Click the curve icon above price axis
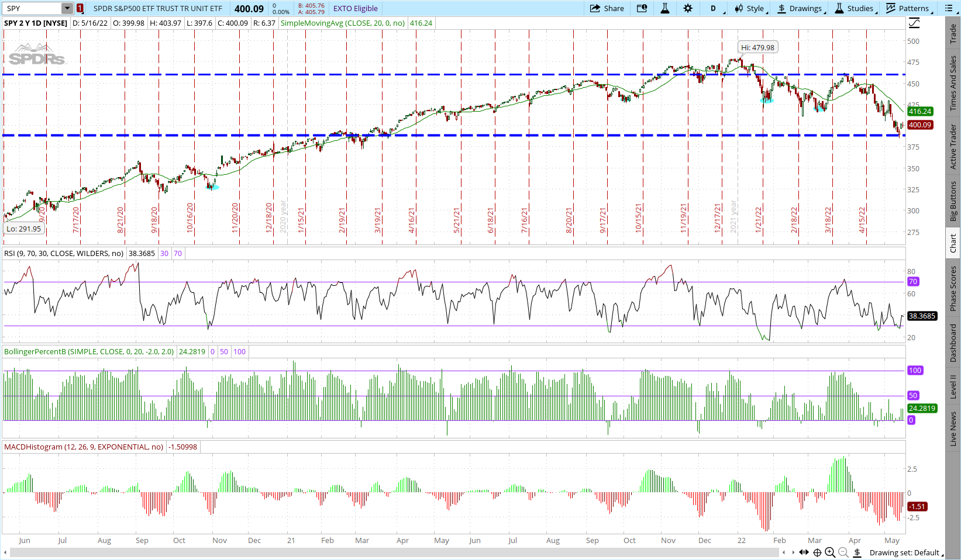This screenshot has width=961, height=560. pos(914,23)
